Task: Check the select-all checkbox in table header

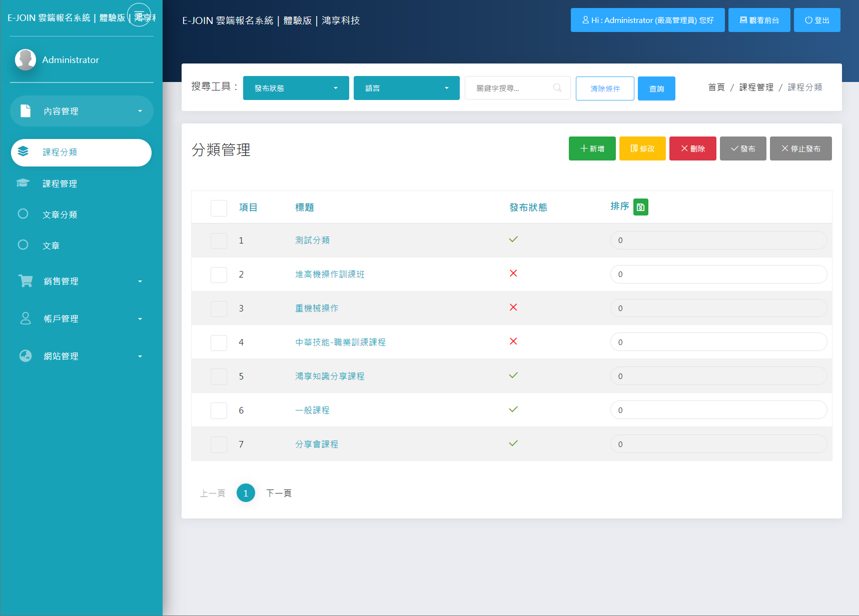Action: tap(219, 208)
